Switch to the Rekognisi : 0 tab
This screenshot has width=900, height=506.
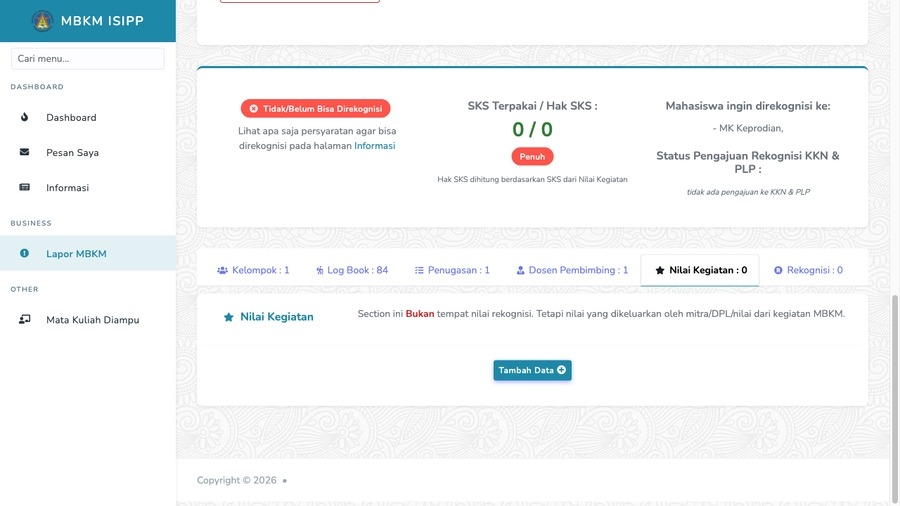pos(808,270)
